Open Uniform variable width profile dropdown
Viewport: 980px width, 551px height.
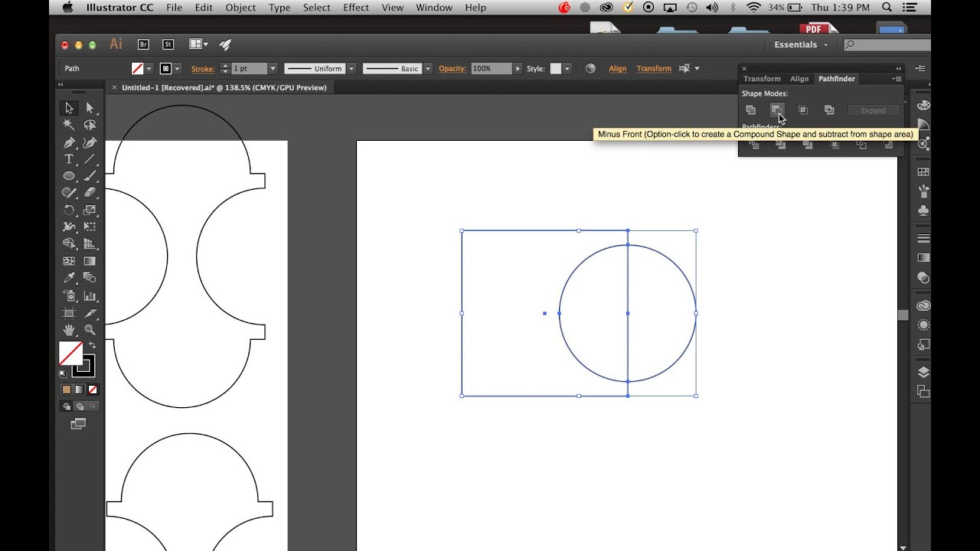(351, 68)
